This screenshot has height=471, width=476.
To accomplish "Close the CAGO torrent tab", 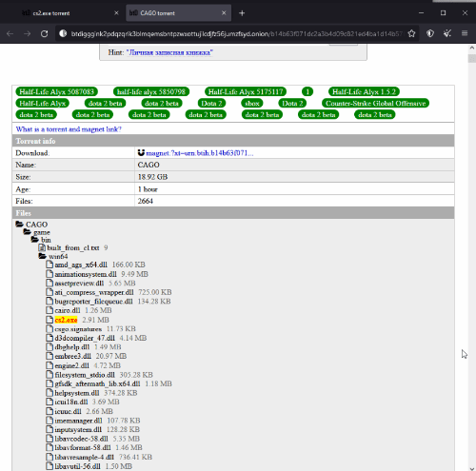I will point(224,13).
